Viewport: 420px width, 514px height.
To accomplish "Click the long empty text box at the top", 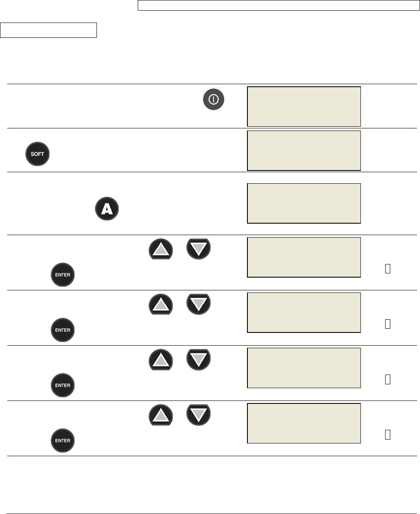I will [279, 5].
